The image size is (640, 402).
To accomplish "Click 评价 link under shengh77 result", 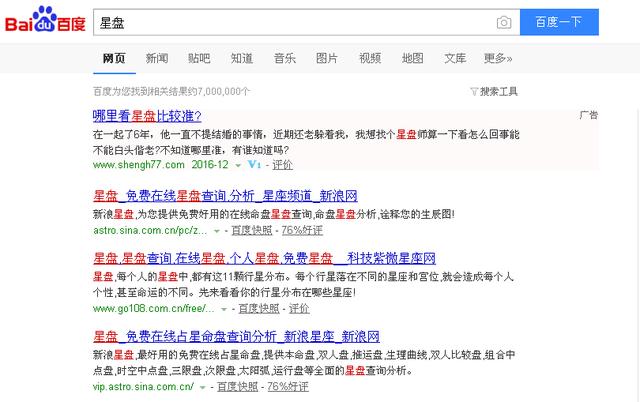I will click(x=282, y=165).
